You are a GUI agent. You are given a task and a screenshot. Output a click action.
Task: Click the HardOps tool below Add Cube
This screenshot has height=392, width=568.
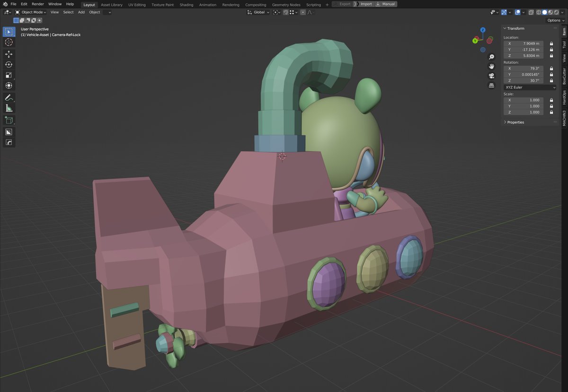[x=9, y=132]
